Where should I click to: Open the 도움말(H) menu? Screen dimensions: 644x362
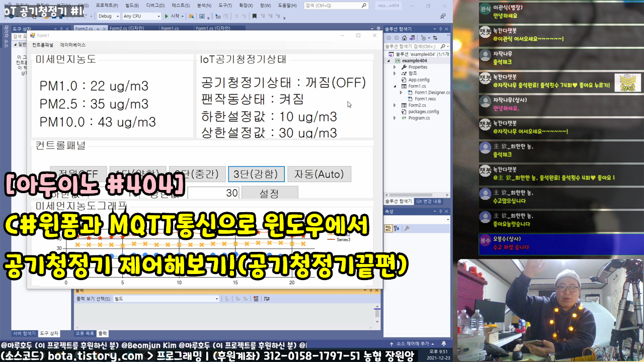tap(287, 6)
